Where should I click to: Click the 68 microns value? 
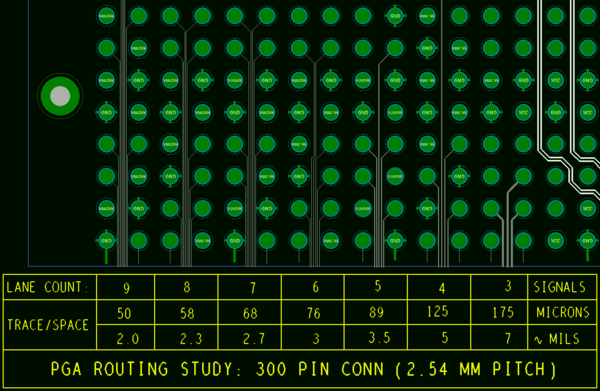click(x=250, y=313)
